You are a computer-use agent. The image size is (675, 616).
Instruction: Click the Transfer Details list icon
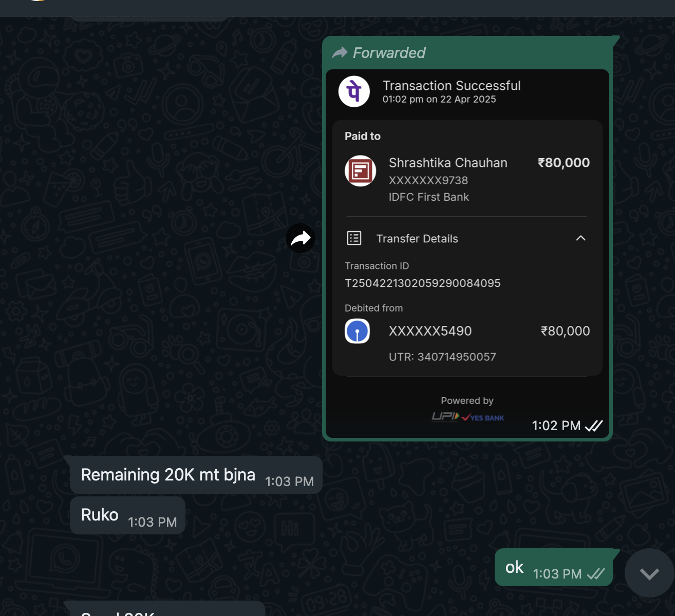[354, 238]
